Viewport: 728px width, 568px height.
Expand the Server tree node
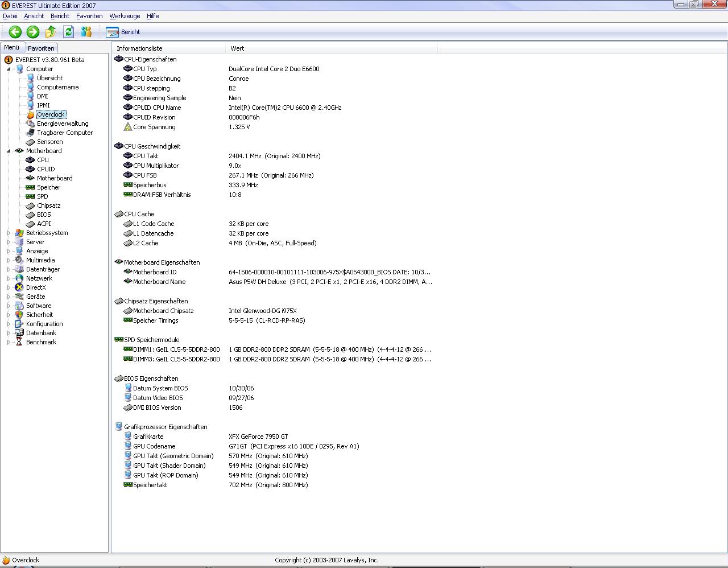pyautogui.click(x=9, y=242)
